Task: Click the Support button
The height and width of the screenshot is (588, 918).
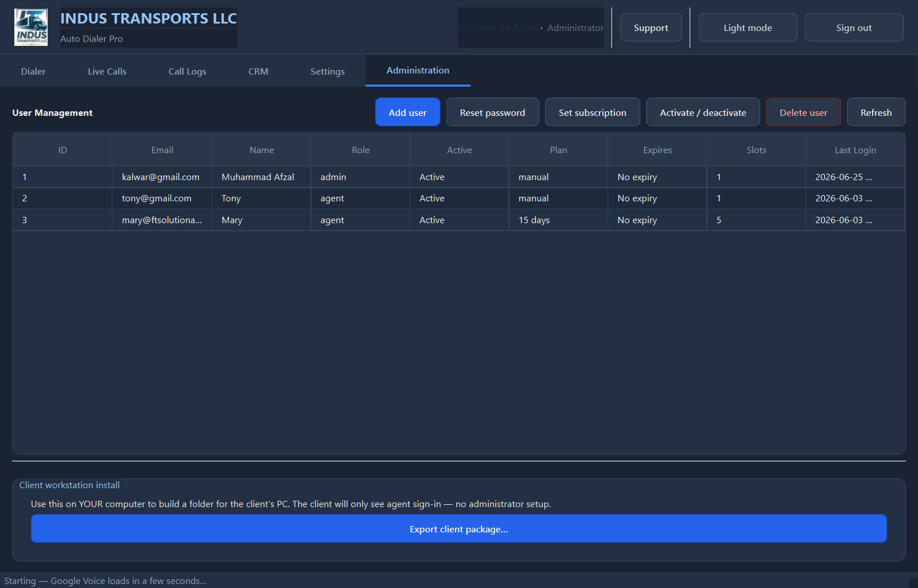Action: coord(651,28)
